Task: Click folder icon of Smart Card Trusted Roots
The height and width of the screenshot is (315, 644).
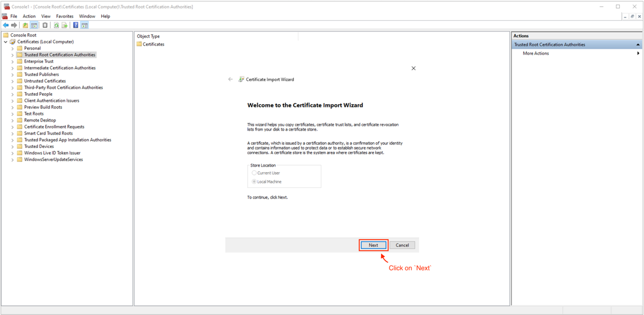Action: [19, 133]
